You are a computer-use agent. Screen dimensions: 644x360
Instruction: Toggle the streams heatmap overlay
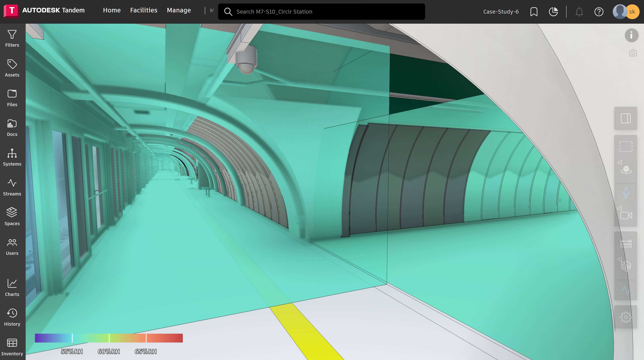[626, 290]
